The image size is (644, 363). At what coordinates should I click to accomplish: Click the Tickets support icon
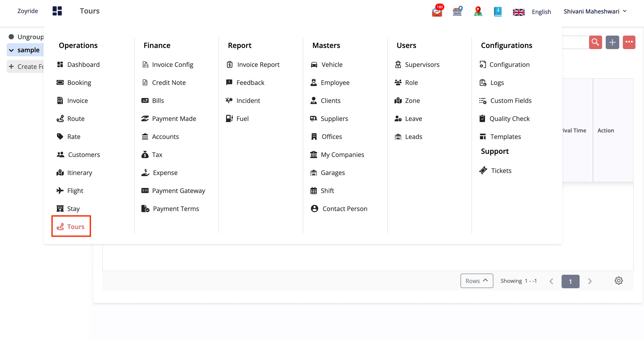483,170
